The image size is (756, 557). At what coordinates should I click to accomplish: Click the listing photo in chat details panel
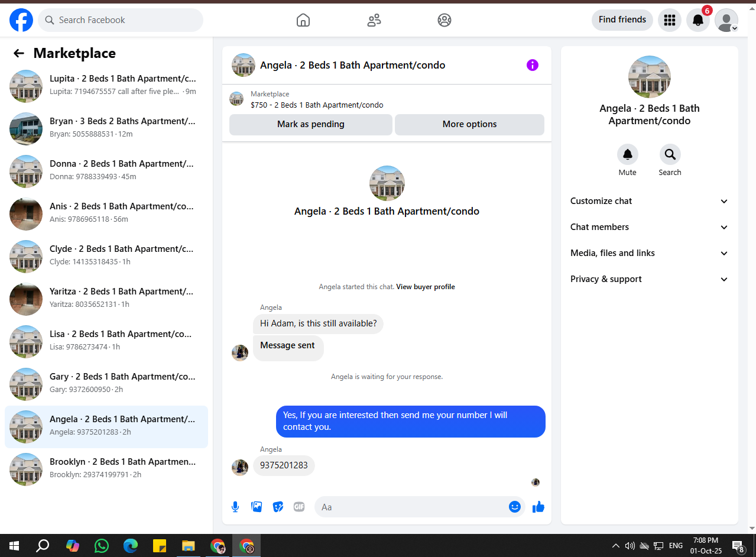(x=650, y=77)
